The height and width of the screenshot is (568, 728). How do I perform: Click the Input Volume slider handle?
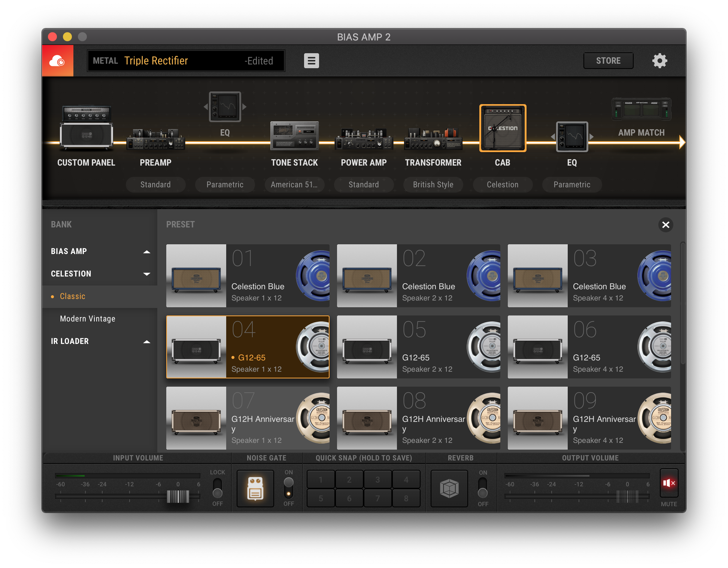tap(178, 496)
